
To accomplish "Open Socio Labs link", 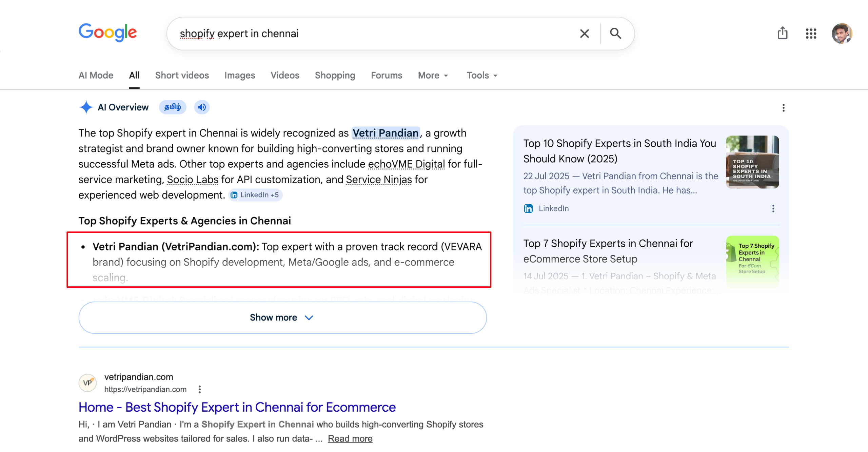I will [193, 180].
